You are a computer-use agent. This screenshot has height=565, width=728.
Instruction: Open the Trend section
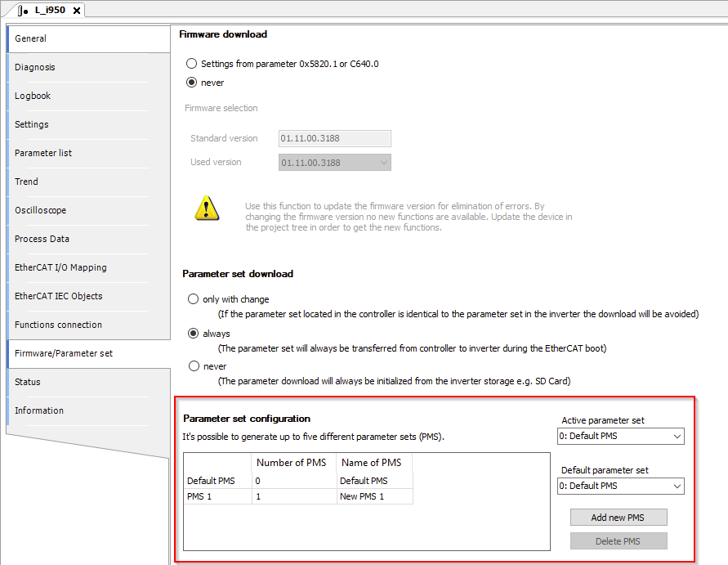click(26, 182)
